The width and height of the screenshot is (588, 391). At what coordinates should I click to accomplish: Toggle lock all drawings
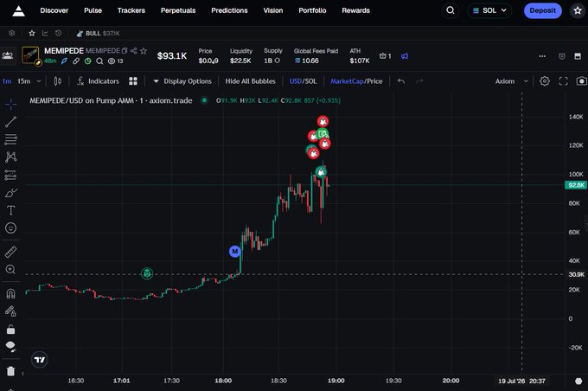click(11, 330)
